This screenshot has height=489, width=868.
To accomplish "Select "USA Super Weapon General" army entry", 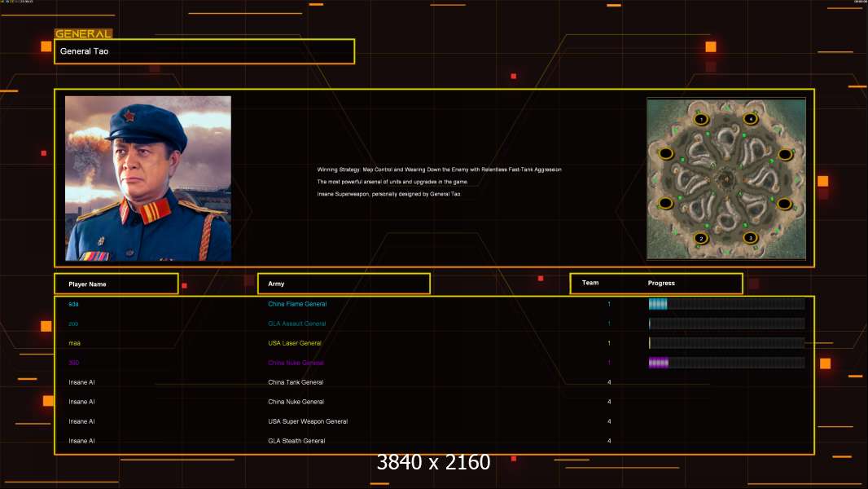I will (x=308, y=421).
